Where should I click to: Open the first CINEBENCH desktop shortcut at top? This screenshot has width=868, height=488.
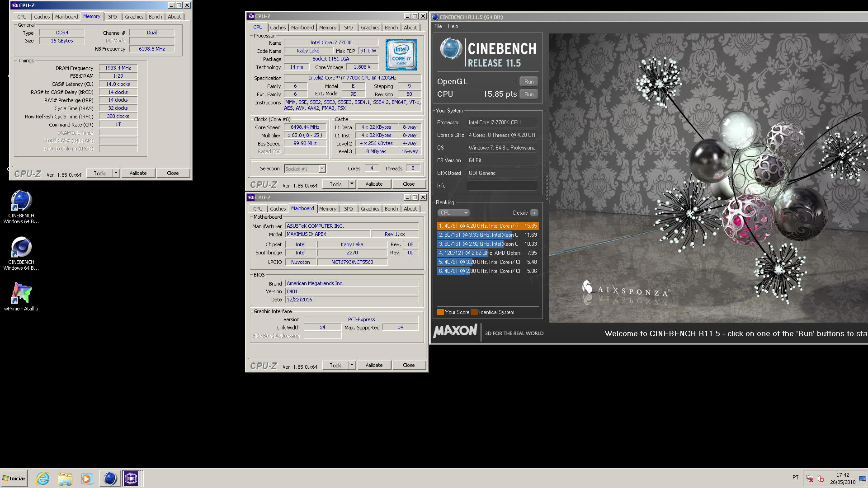tap(21, 206)
